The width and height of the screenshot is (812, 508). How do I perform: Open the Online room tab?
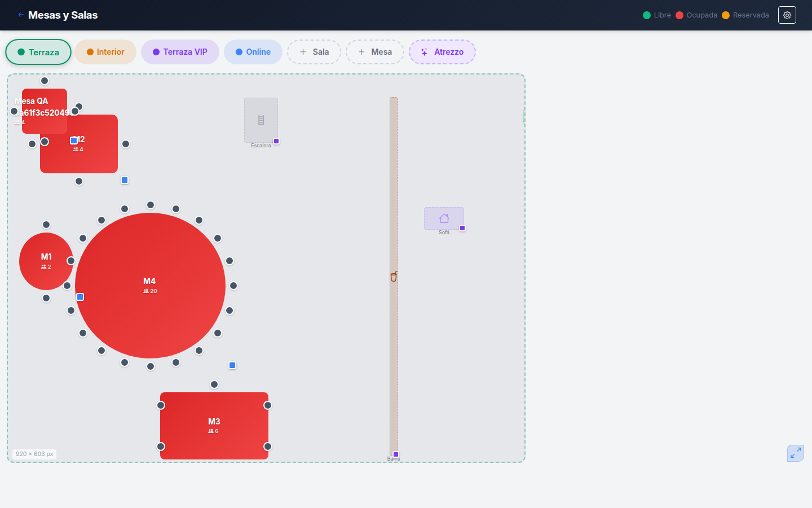(253, 52)
